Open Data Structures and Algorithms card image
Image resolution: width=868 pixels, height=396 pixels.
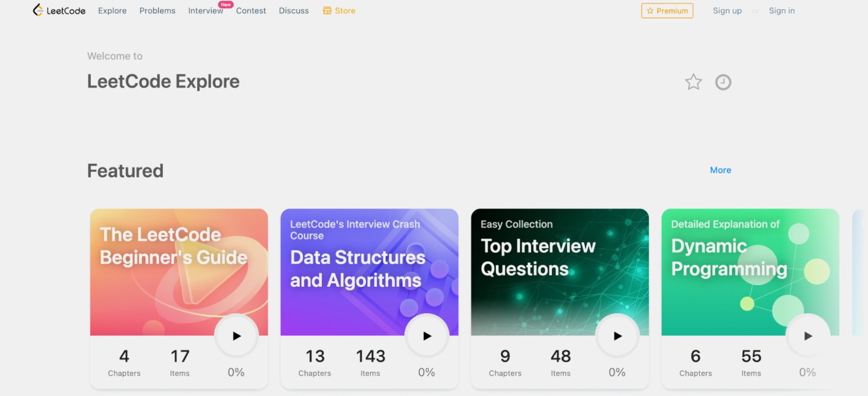tap(369, 272)
